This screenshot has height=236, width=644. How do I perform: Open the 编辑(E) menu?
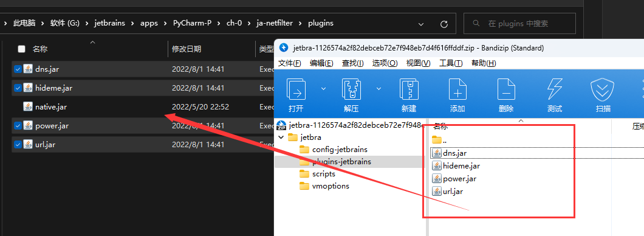(x=321, y=63)
